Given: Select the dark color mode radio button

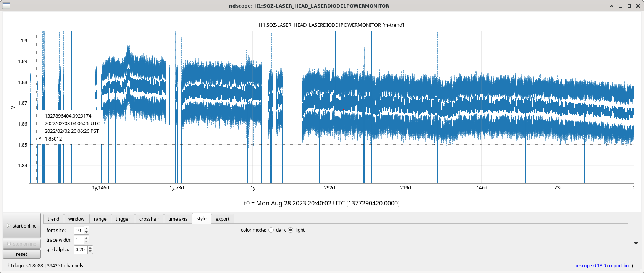Looking at the screenshot, I should coord(271,230).
